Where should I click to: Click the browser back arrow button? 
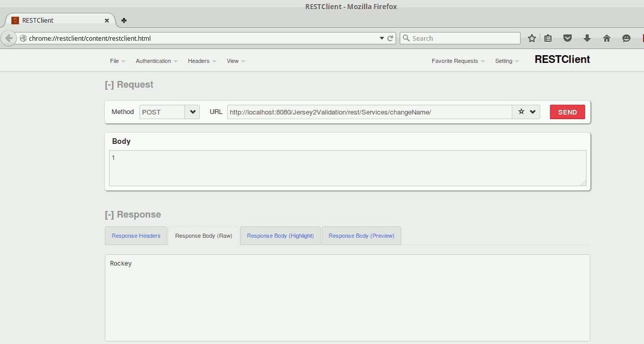coord(8,38)
